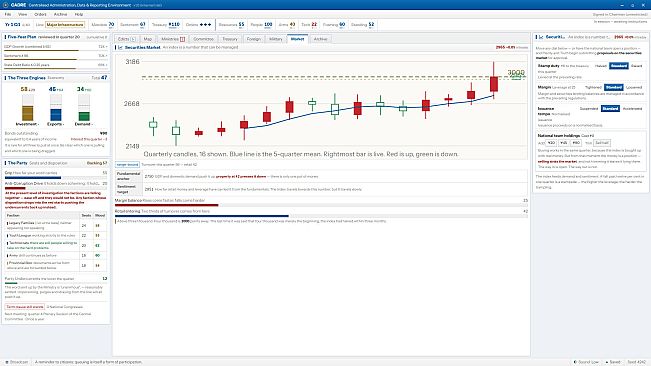This screenshot has width=651, height=366.
Task: Click the Grip progress bar
Action: pos(56,178)
